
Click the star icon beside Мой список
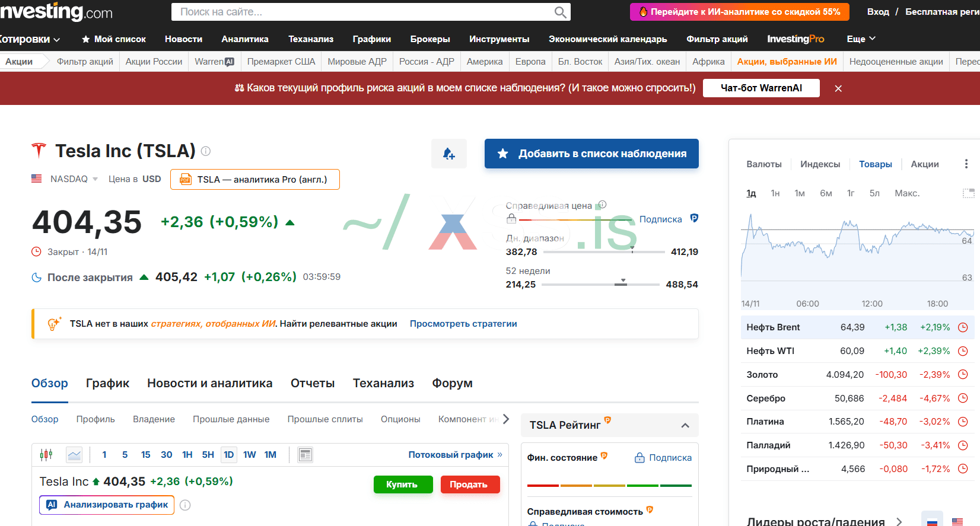tap(86, 39)
